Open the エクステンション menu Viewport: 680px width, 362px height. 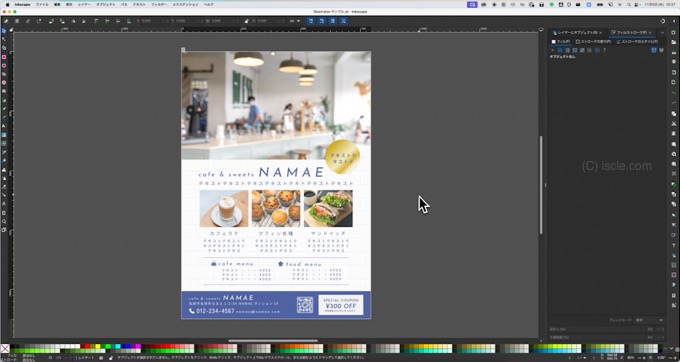pyautogui.click(x=186, y=4)
